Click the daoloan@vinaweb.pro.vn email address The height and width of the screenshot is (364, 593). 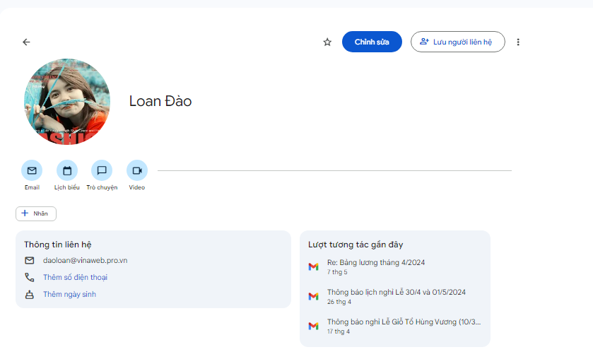85,260
